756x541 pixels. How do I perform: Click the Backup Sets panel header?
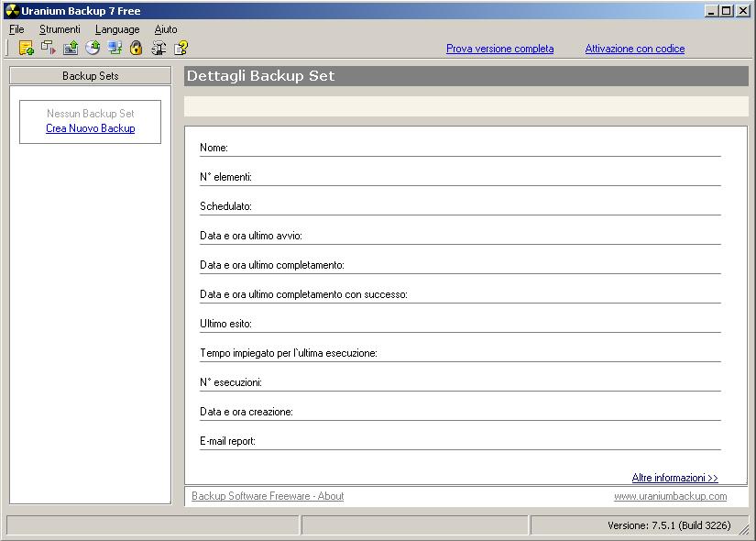(90, 76)
